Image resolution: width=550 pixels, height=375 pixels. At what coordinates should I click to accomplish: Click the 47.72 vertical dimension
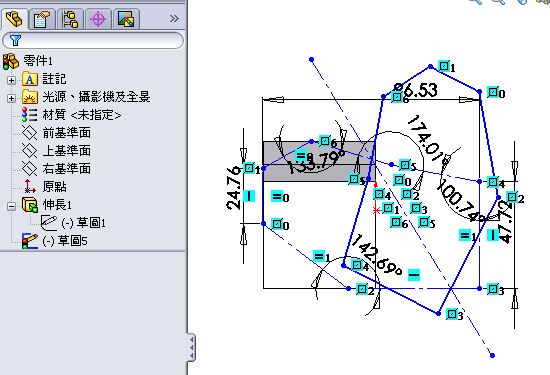[x=505, y=222]
